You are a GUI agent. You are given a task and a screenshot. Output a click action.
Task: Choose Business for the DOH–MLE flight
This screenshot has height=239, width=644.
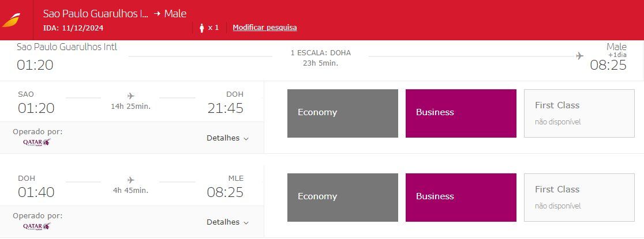pyautogui.click(x=460, y=197)
